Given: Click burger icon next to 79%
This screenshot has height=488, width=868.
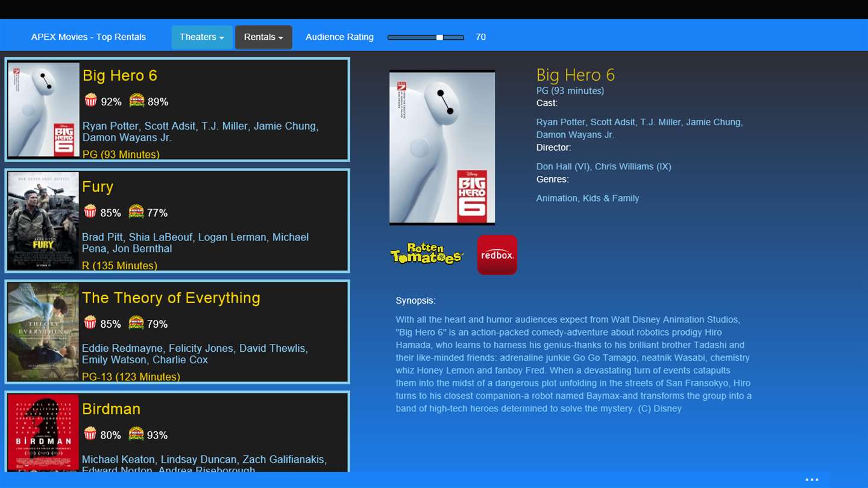Looking at the screenshot, I should [x=136, y=322].
